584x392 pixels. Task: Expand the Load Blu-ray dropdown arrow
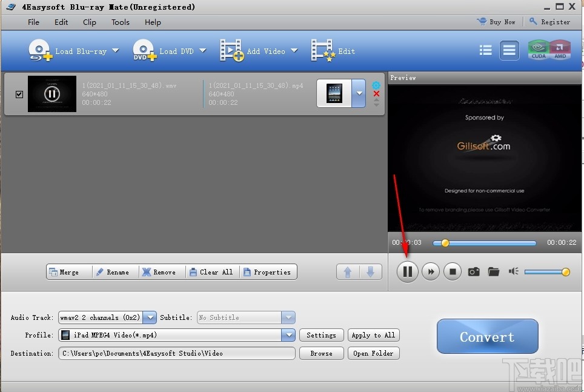click(x=116, y=51)
